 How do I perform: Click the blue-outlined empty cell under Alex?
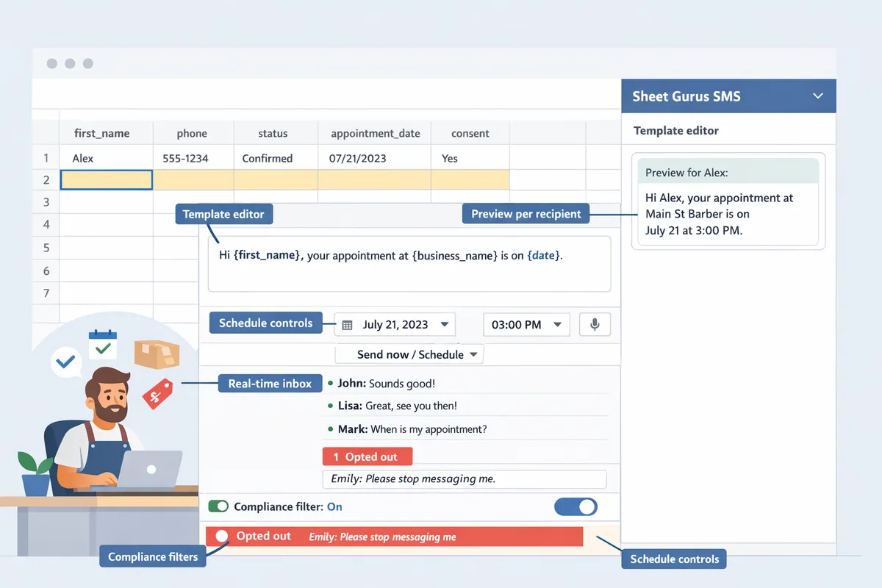click(x=106, y=180)
